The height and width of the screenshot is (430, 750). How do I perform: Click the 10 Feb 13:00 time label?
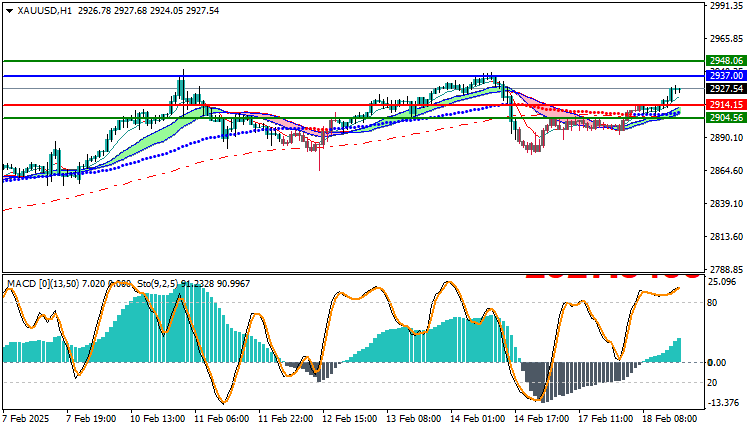[157, 419]
